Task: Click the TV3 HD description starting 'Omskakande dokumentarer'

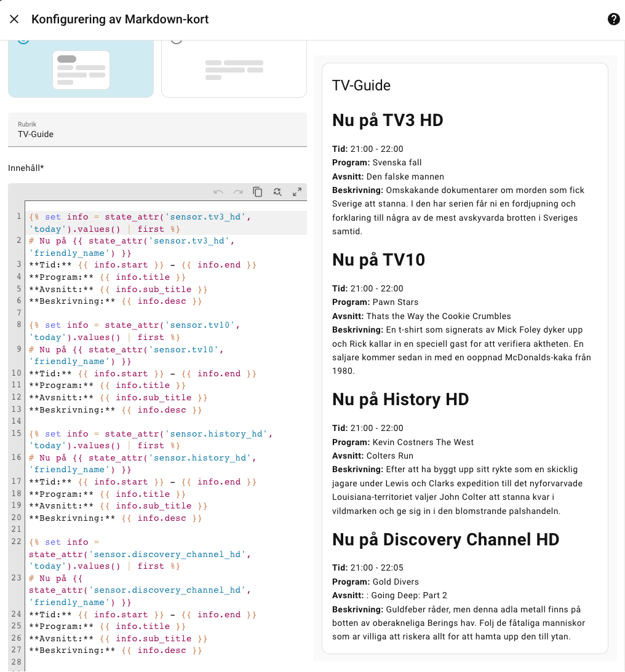Action: (458, 210)
